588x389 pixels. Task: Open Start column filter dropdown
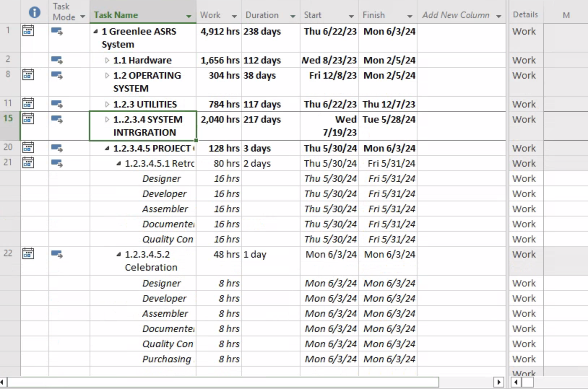(351, 17)
